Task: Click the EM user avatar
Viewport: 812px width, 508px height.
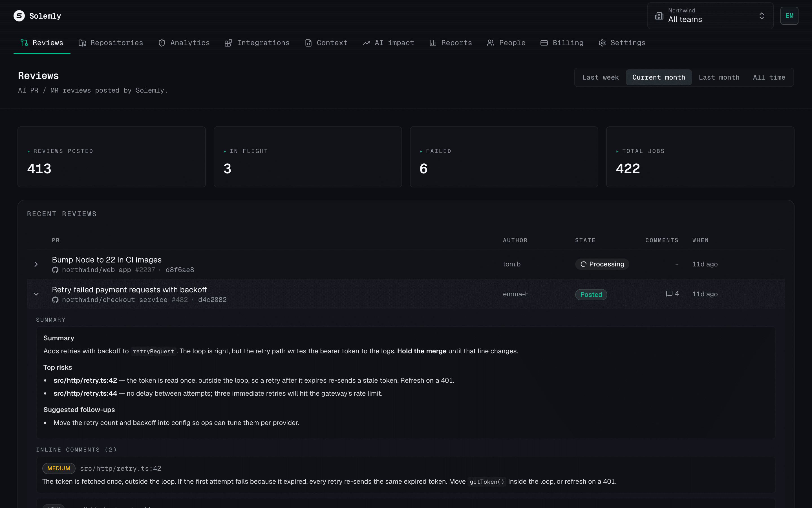Action: coord(789,16)
